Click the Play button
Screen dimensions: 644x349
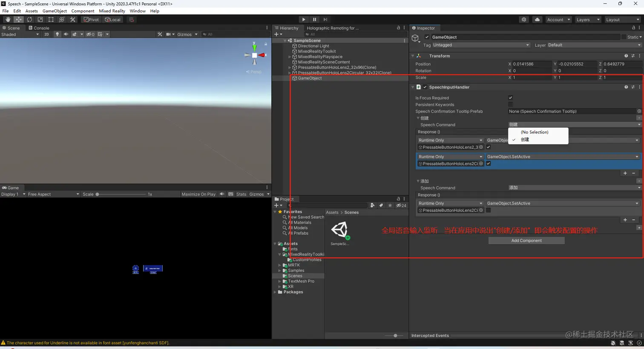coord(304,20)
